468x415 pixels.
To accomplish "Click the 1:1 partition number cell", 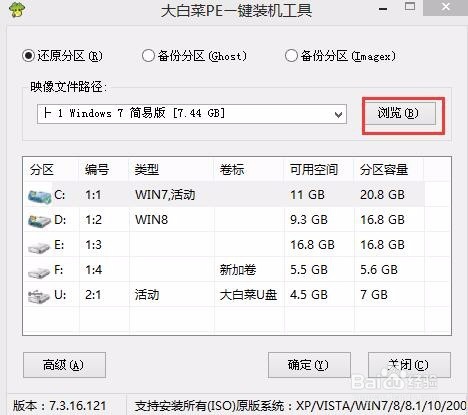I will (x=93, y=195).
